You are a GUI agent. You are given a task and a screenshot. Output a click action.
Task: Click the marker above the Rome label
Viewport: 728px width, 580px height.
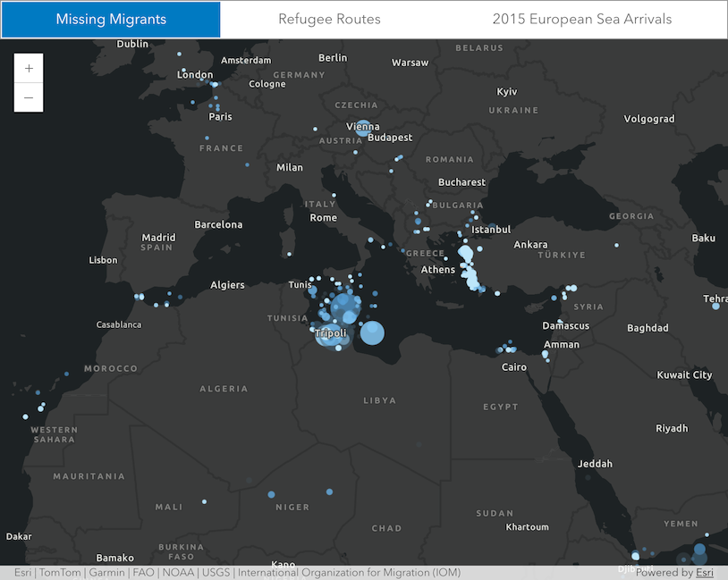334,196
